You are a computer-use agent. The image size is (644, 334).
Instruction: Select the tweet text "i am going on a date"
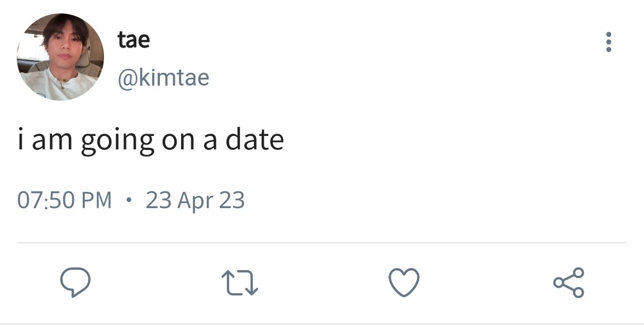[x=151, y=141]
